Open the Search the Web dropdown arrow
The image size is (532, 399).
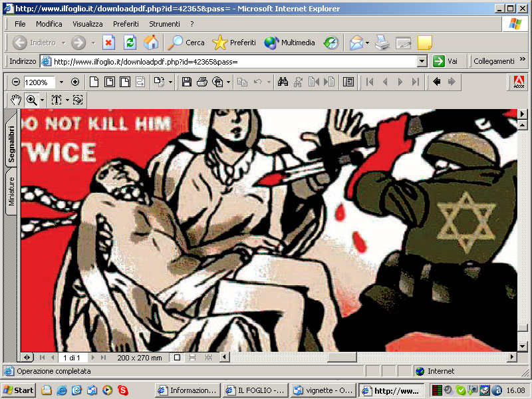tap(228, 82)
